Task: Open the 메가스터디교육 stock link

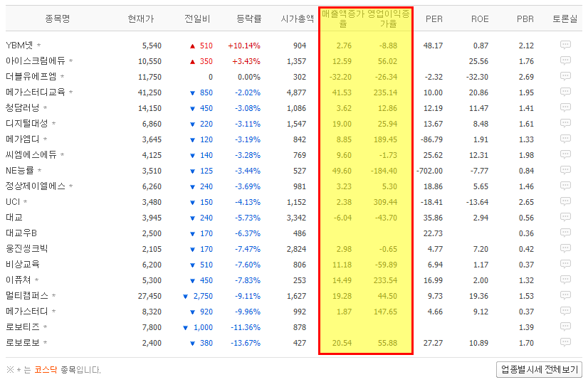Action: coord(36,92)
